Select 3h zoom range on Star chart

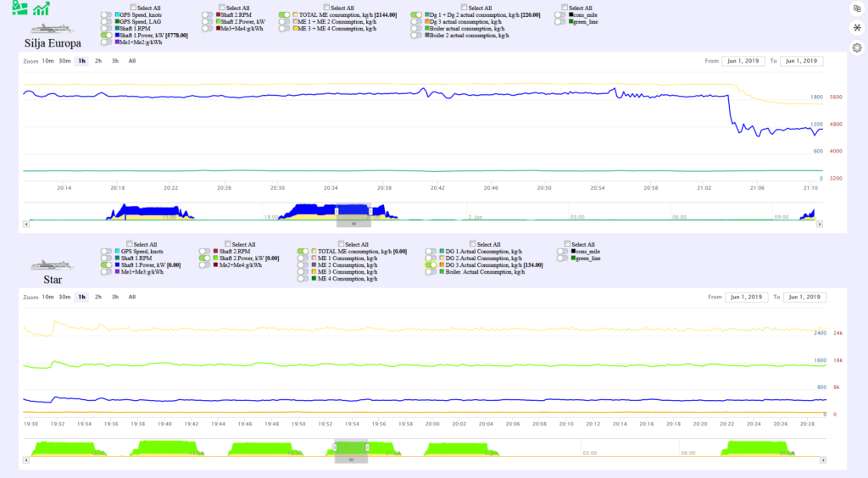tap(114, 297)
